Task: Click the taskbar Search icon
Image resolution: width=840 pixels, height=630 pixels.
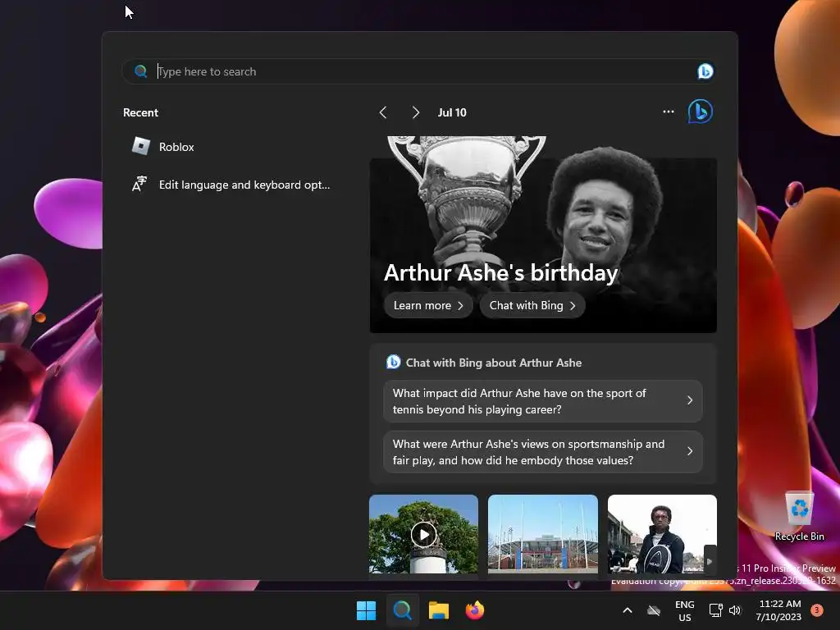Action: (x=402, y=610)
